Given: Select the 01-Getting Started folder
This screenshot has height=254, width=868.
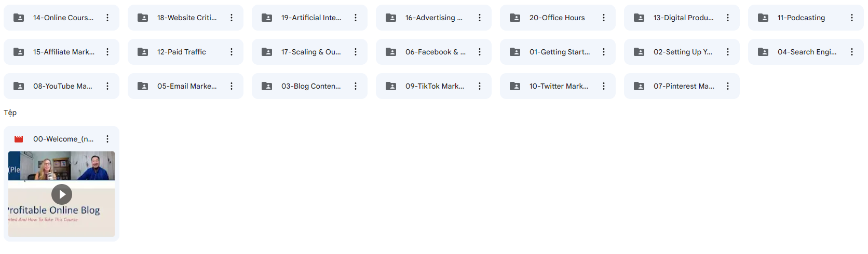Looking at the screenshot, I should pyautogui.click(x=558, y=52).
